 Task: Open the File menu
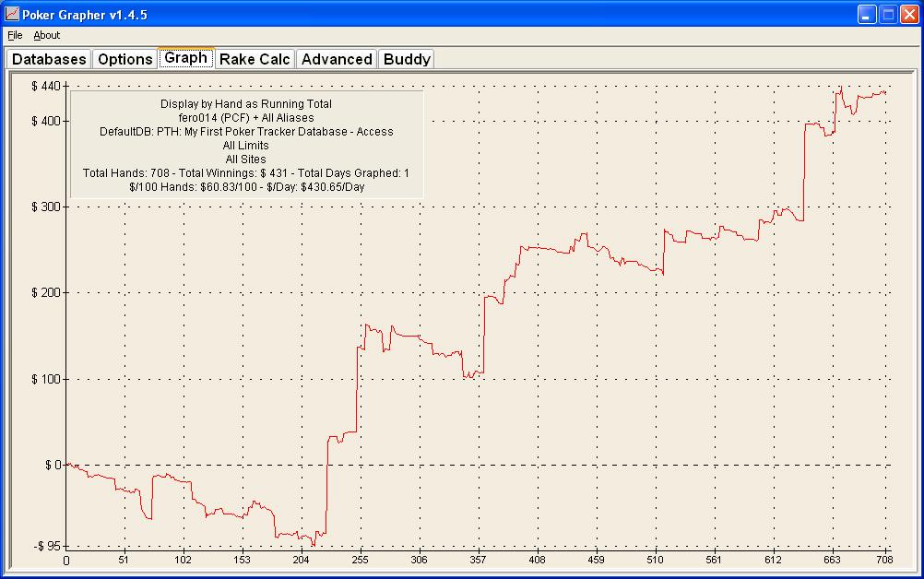15,35
